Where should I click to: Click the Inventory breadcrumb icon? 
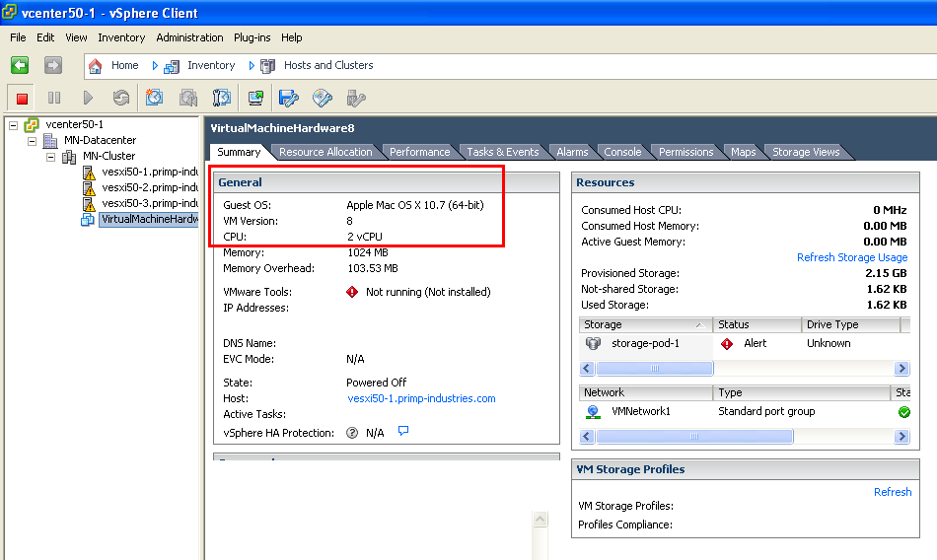tap(172, 66)
